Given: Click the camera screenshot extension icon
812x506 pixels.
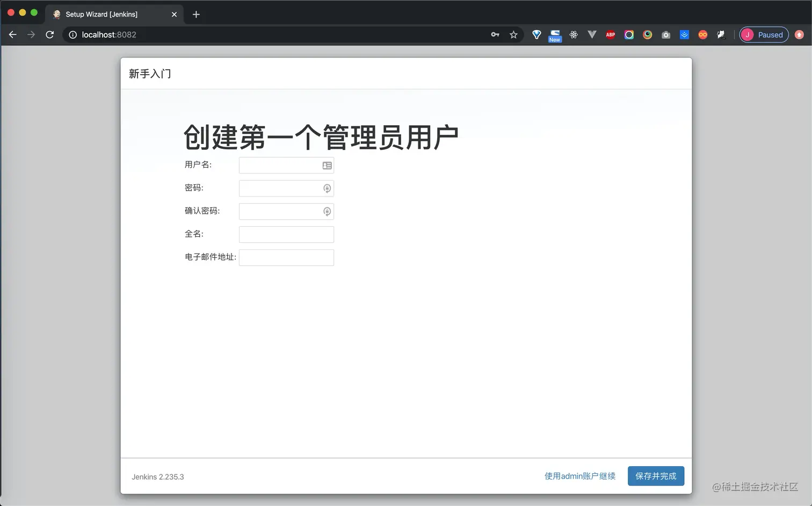Looking at the screenshot, I should (x=666, y=34).
